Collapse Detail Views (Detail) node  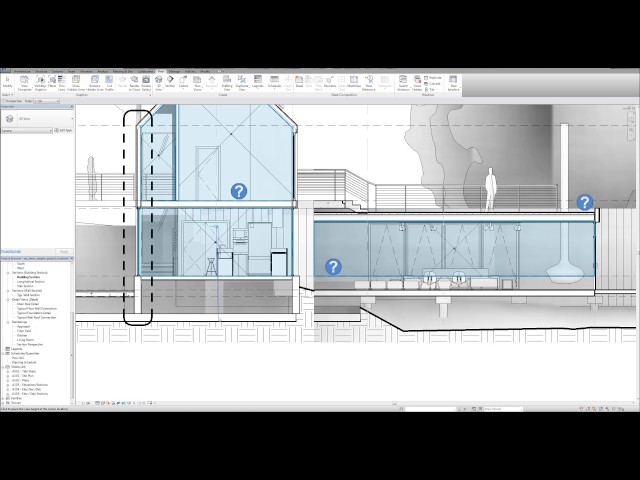[8, 300]
